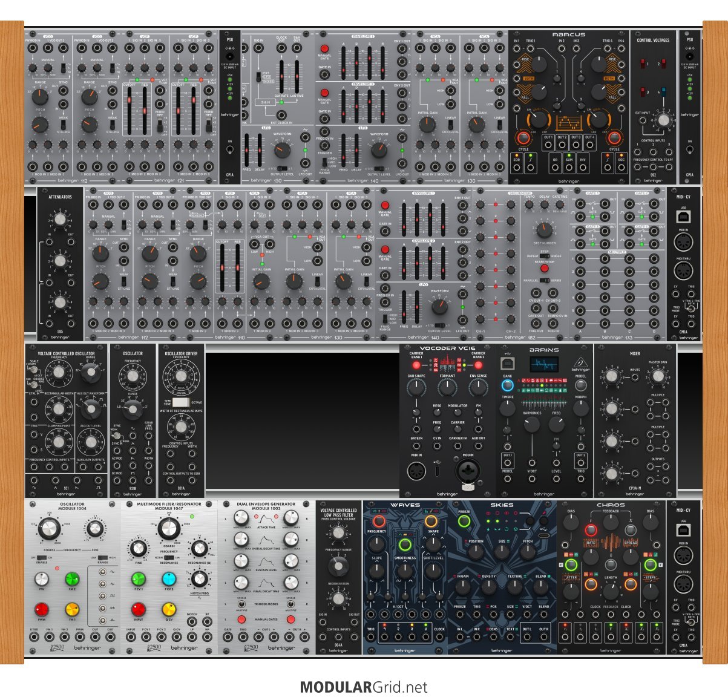Image resolution: width=728 pixels, height=700 pixels.
Task: Flip the Parallel/Series switch on Sequencer 182
Action: click(x=544, y=280)
